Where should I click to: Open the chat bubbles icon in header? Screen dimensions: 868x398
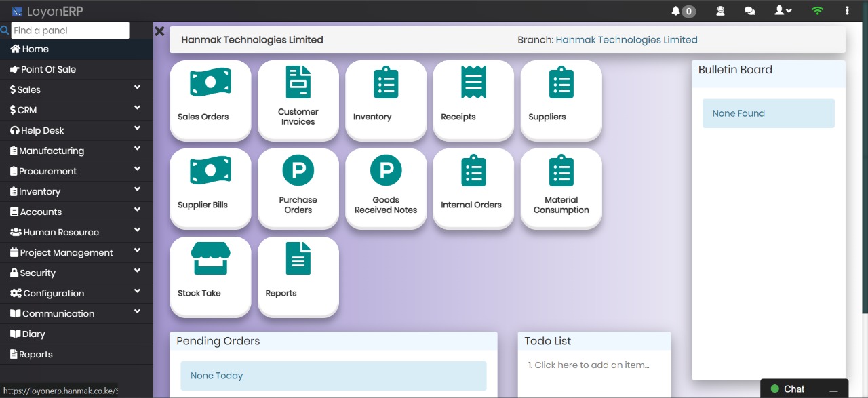point(749,11)
